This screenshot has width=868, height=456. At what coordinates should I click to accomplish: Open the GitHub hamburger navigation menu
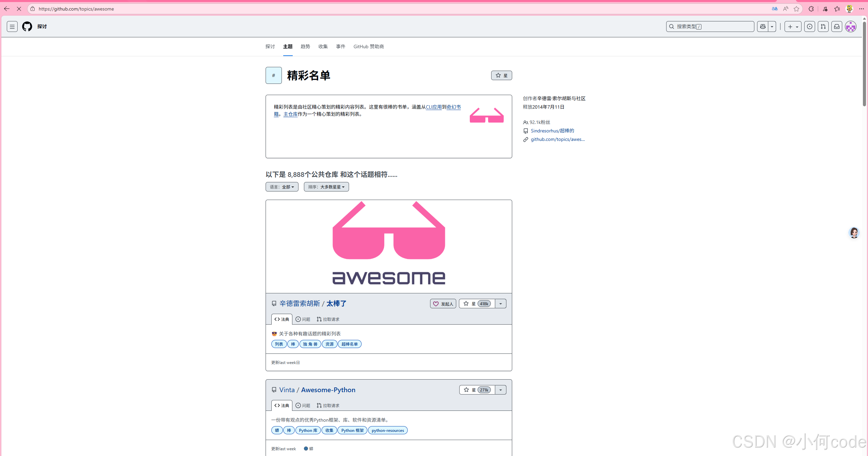coord(12,26)
